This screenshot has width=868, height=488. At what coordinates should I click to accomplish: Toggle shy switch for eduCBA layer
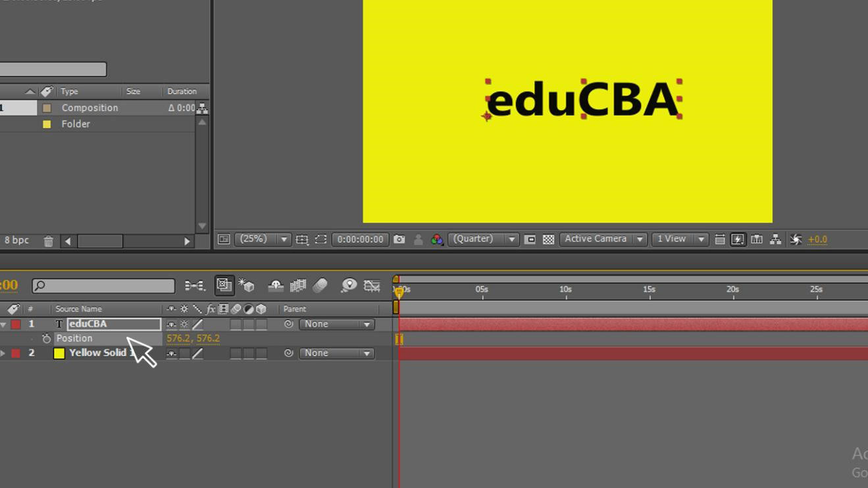[x=171, y=324]
